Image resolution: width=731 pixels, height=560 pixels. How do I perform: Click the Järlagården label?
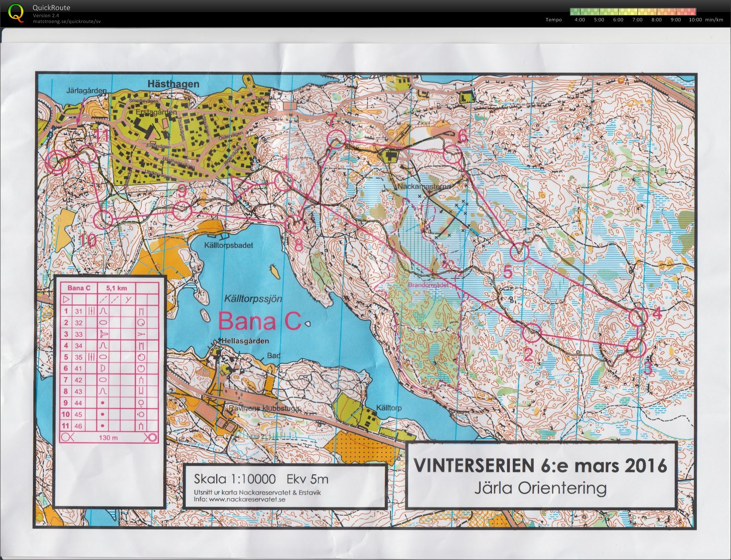pos(86,91)
